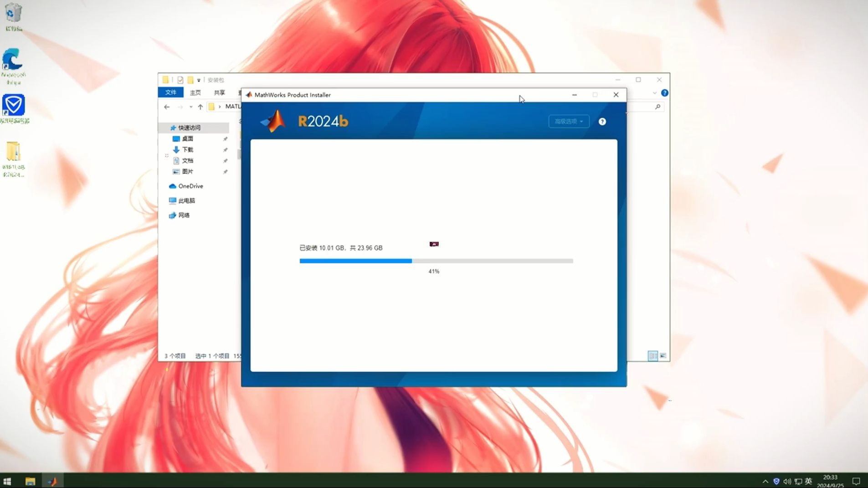The image size is (868, 488).
Task: Switch to the 共享 ribbon tab
Action: [219, 92]
